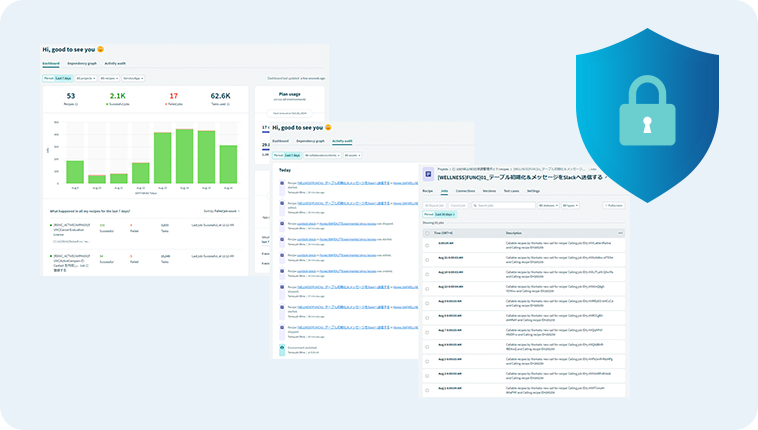Image resolution: width=758 pixels, height=430 pixels.
Task: Open the All projects dropdown filter
Action: 86,78
